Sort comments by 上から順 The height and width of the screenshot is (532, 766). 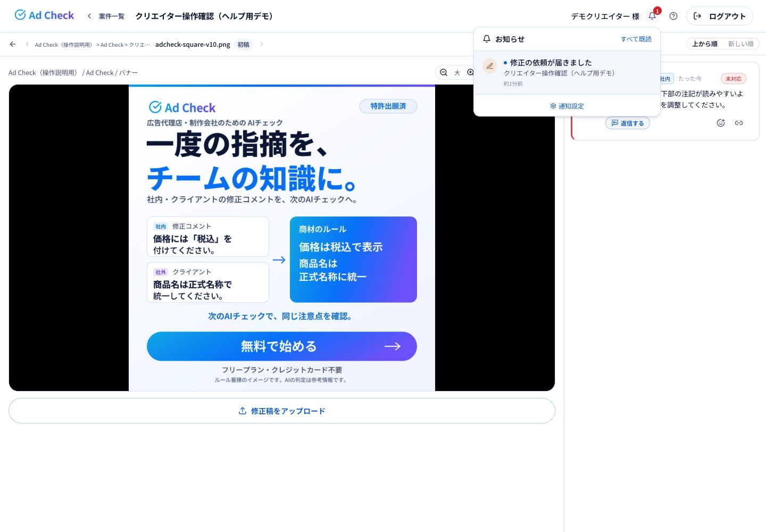click(x=704, y=44)
